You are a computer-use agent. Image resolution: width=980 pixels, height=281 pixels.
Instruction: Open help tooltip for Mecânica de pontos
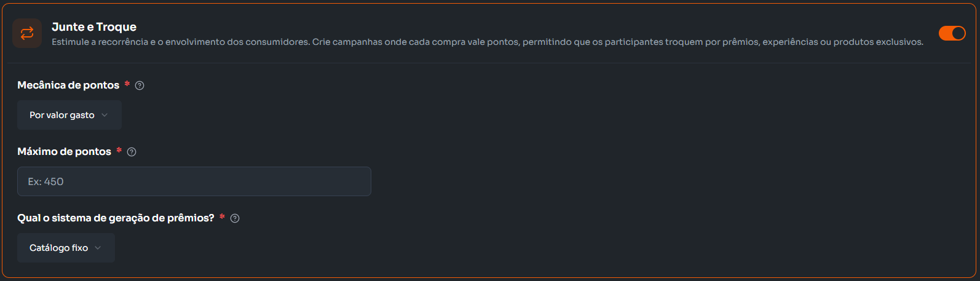pos(140,85)
